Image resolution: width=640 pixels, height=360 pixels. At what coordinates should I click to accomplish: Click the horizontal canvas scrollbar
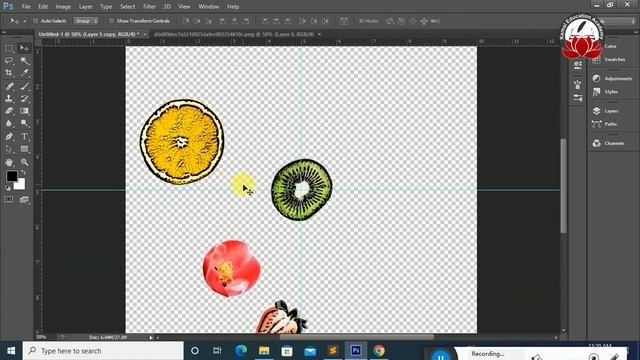[x=356, y=338]
